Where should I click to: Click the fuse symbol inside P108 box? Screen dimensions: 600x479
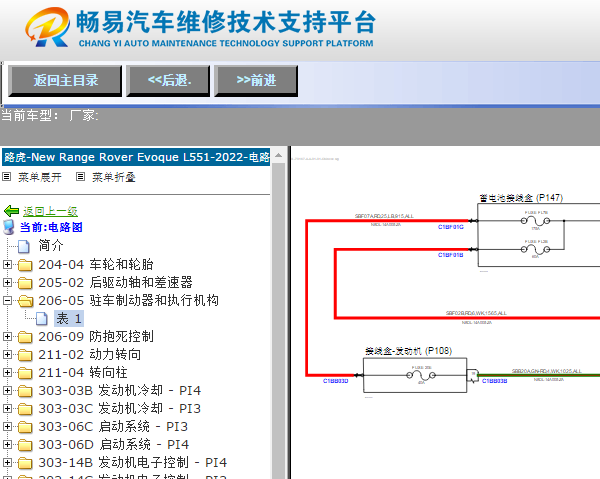pos(421,376)
